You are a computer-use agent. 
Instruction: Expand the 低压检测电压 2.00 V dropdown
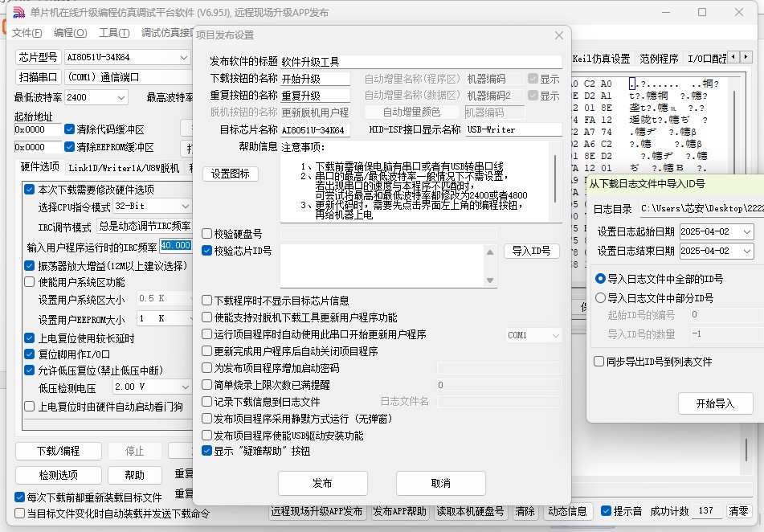184,387
